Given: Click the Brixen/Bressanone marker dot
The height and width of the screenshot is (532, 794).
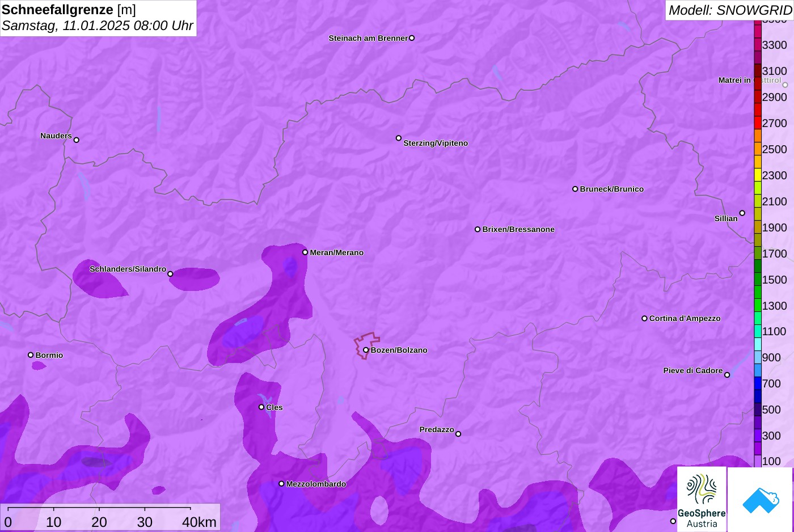Looking at the screenshot, I should point(478,229).
